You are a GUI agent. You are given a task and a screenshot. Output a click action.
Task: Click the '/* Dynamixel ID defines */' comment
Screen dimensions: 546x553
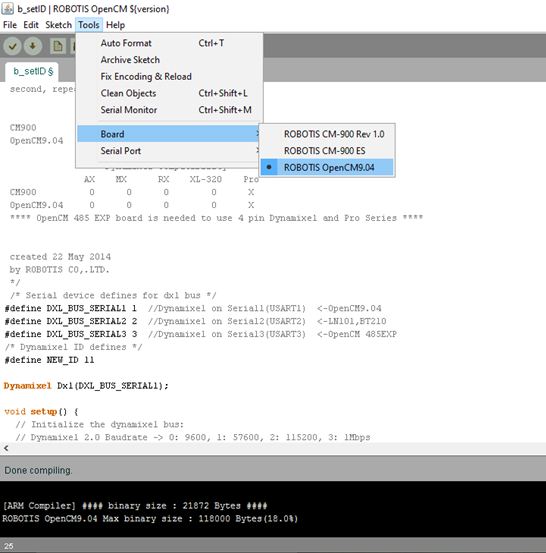pyautogui.click(x=73, y=347)
